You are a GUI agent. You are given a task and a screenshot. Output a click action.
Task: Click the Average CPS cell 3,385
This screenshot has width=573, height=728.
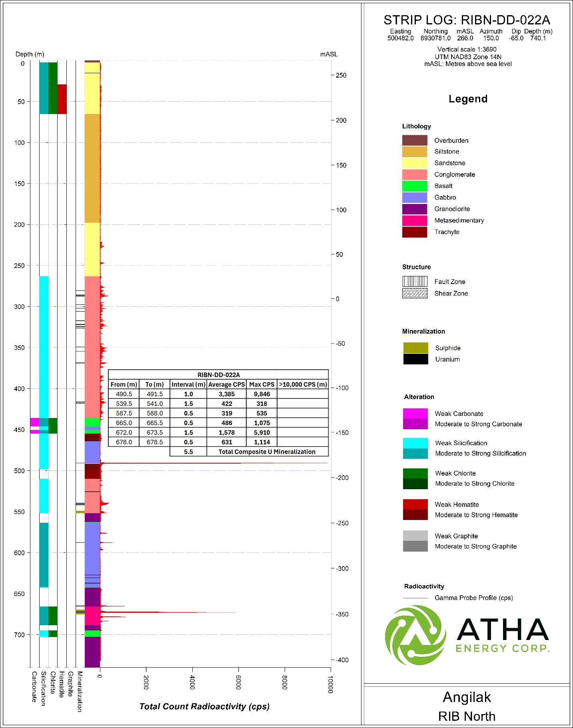pos(227,394)
